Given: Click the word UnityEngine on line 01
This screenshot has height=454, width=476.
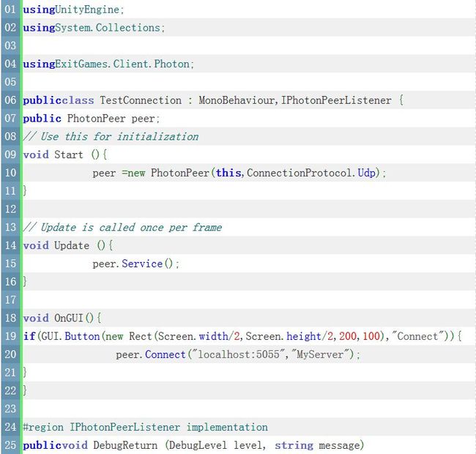Looking at the screenshot, I should coord(87,10).
